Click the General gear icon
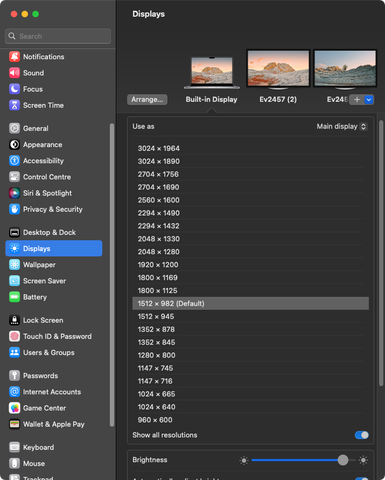Screen dimensions: 385x480 pos(14,128)
